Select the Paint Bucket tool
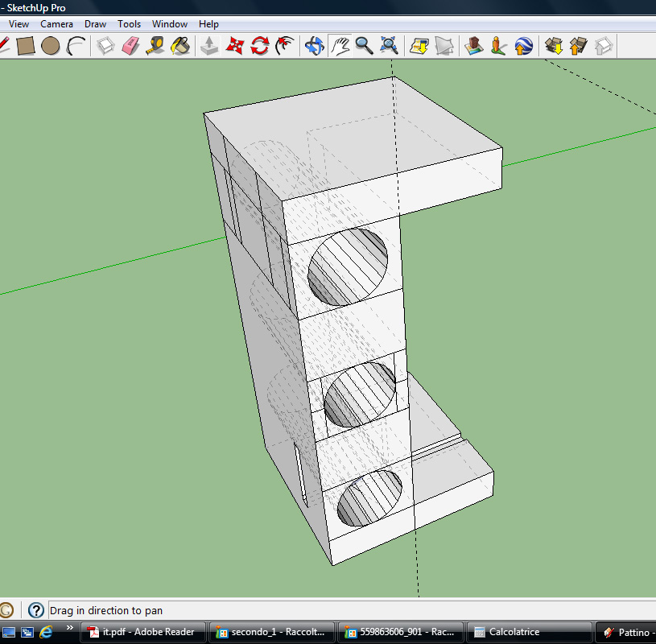 [180, 46]
